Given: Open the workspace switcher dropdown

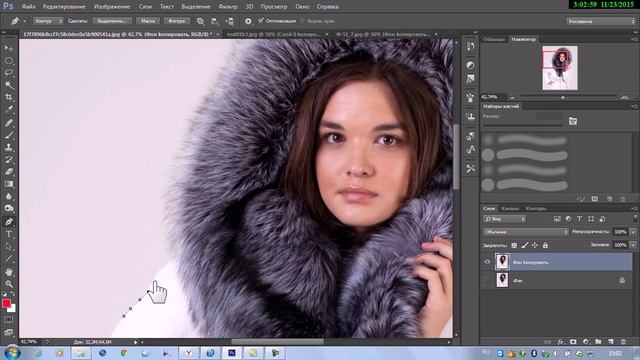Looking at the screenshot, I should coord(600,21).
